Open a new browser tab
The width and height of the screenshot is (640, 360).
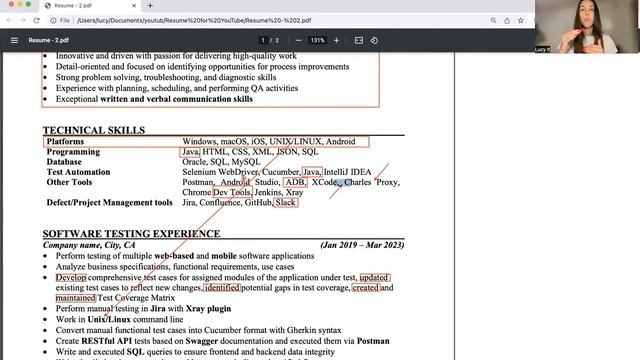(x=150, y=6)
